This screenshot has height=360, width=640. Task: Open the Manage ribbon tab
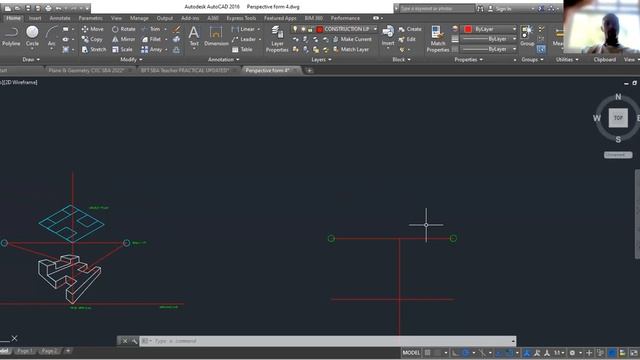click(139, 18)
